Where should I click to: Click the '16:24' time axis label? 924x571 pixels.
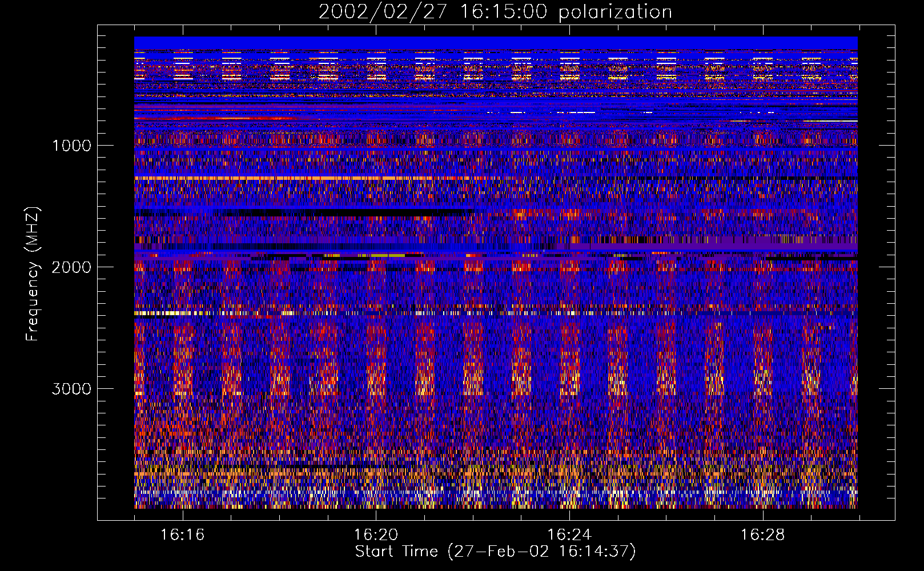[x=569, y=534]
